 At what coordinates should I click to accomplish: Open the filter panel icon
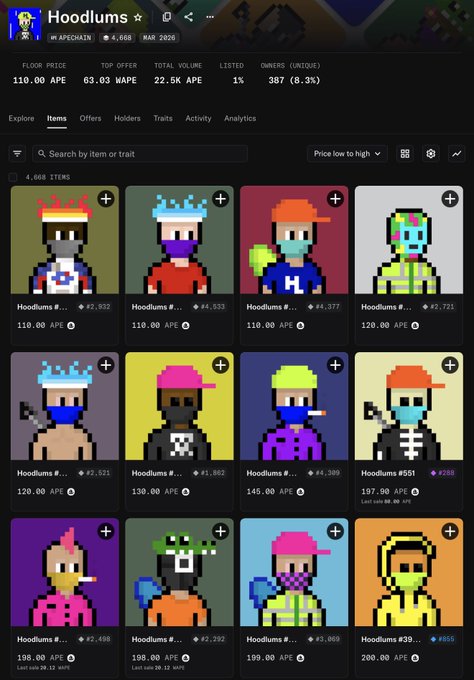click(x=17, y=154)
